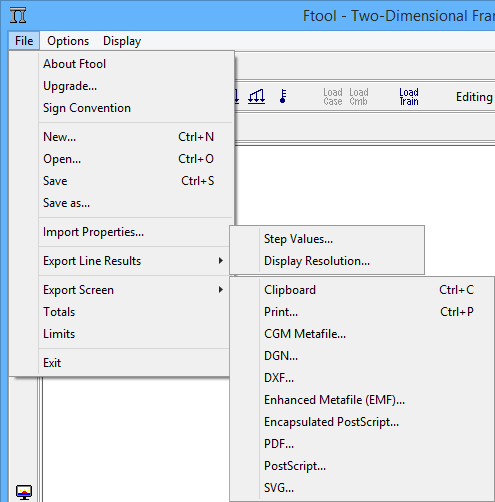
Task: Open the Load Train tool
Action: pyautogui.click(x=409, y=97)
